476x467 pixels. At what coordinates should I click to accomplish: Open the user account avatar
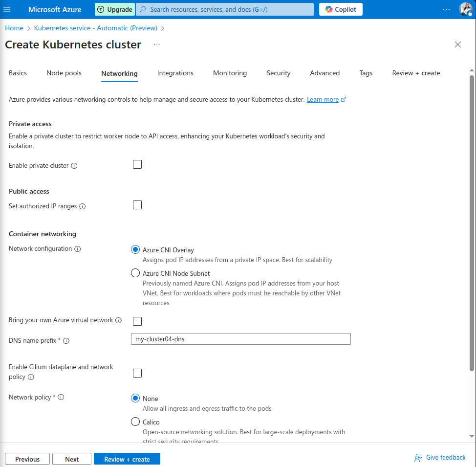[x=465, y=9]
